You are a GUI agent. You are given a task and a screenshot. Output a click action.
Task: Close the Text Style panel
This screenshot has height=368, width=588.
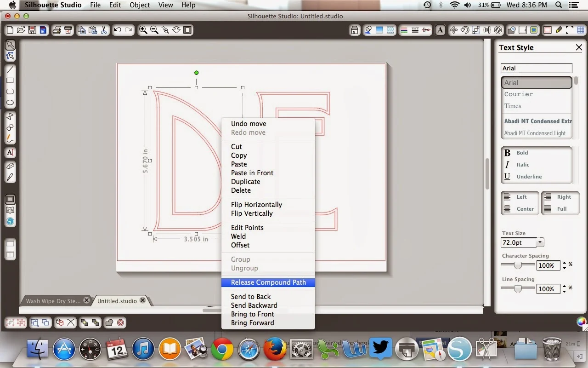pos(579,47)
